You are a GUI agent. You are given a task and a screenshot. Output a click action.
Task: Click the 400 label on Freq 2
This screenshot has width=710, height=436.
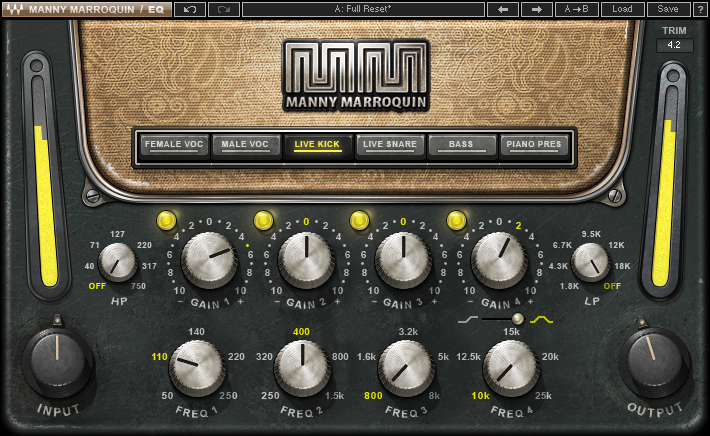click(301, 331)
